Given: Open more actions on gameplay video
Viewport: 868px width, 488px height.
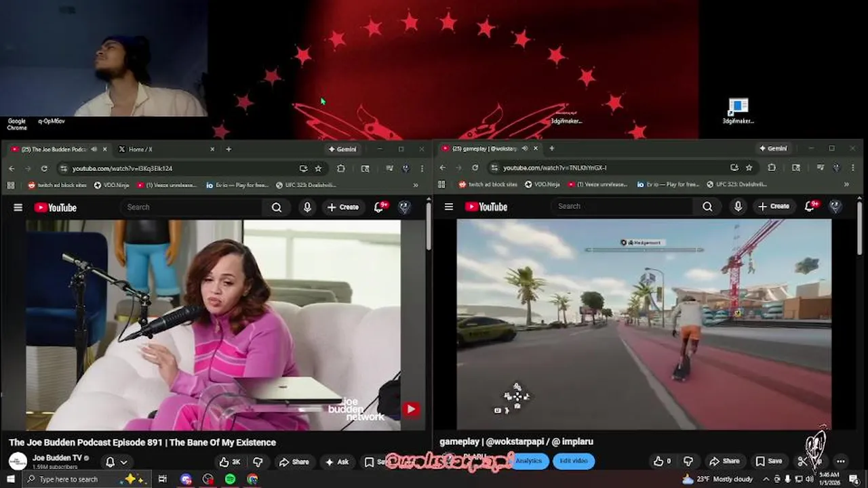Looking at the screenshot, I should 841,461.
